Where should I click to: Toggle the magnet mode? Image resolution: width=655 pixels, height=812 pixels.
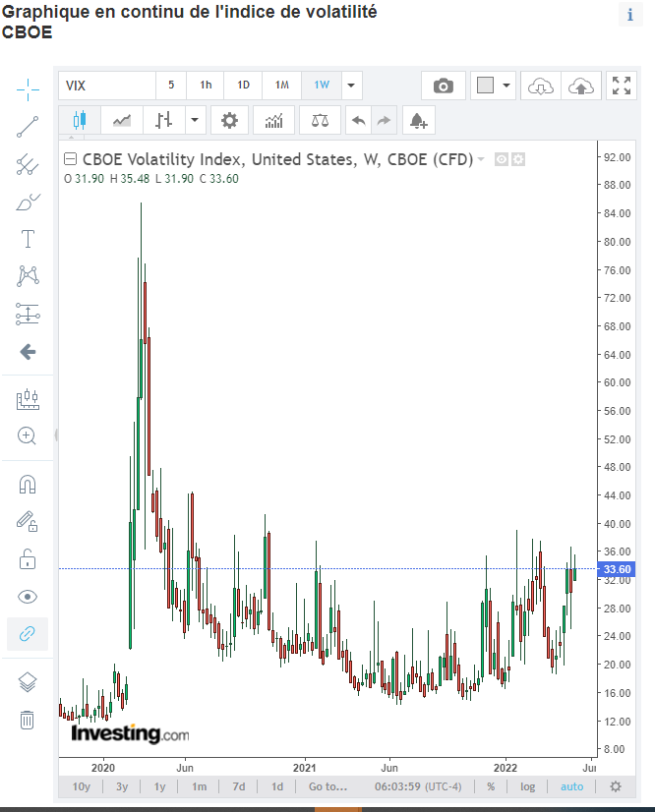28,485
